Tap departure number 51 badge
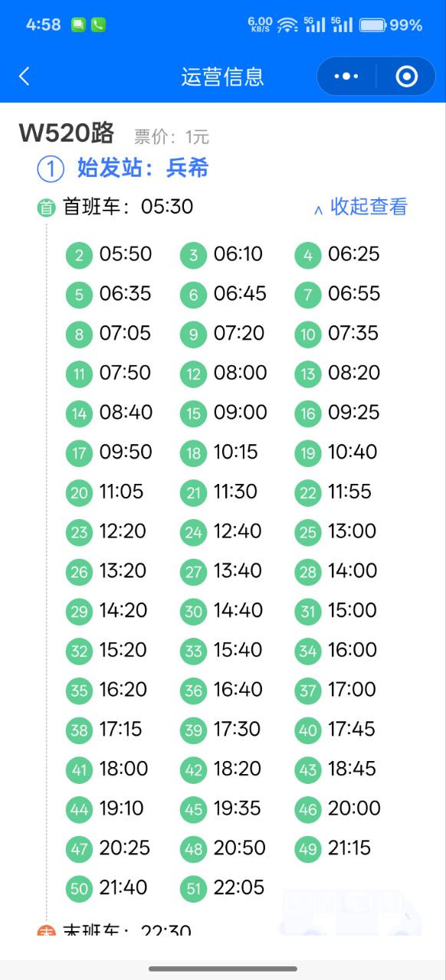This screenshot has width=446, height=980. click(193, 889)
